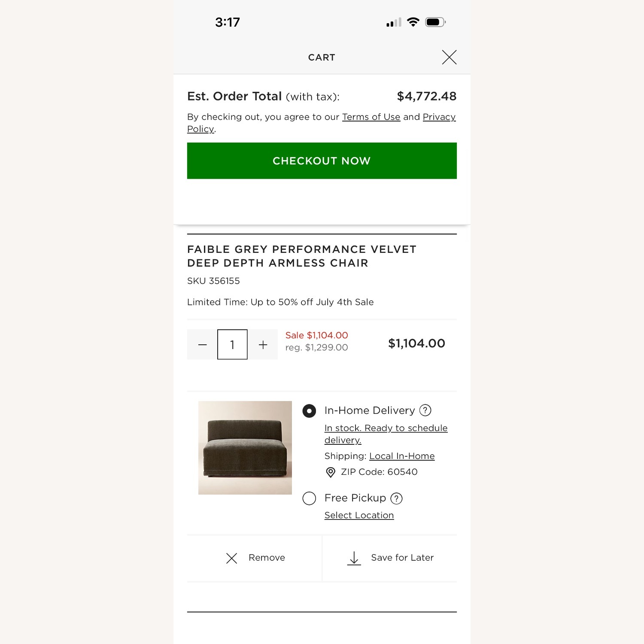
Task: Click the quantity input field
Action: click(x=232, y=344)
